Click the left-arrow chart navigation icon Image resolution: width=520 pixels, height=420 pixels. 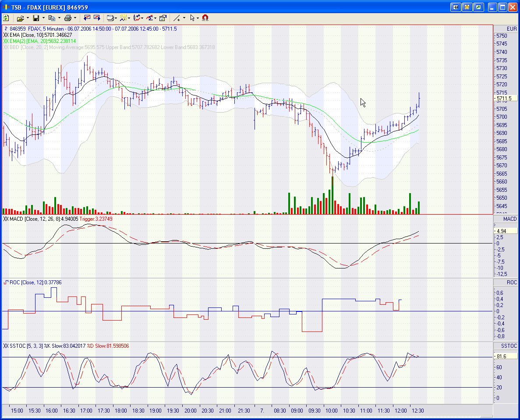(x=87, y=18)
